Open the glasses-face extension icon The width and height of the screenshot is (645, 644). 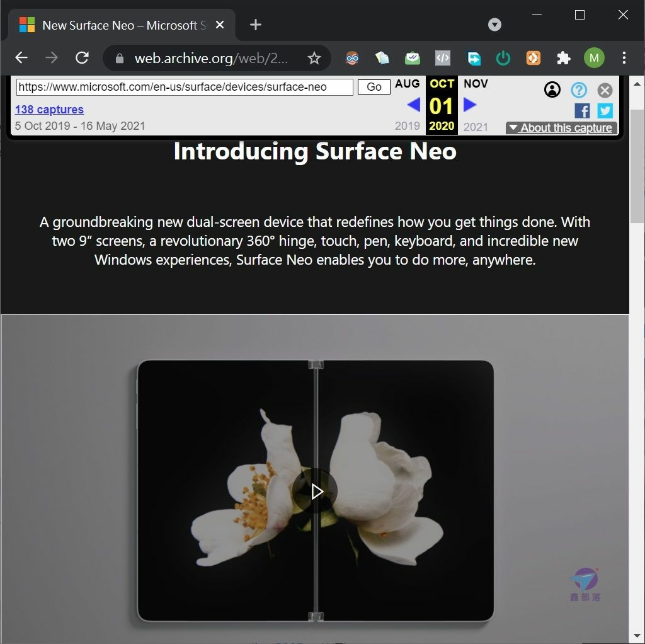tap(352, 59)
